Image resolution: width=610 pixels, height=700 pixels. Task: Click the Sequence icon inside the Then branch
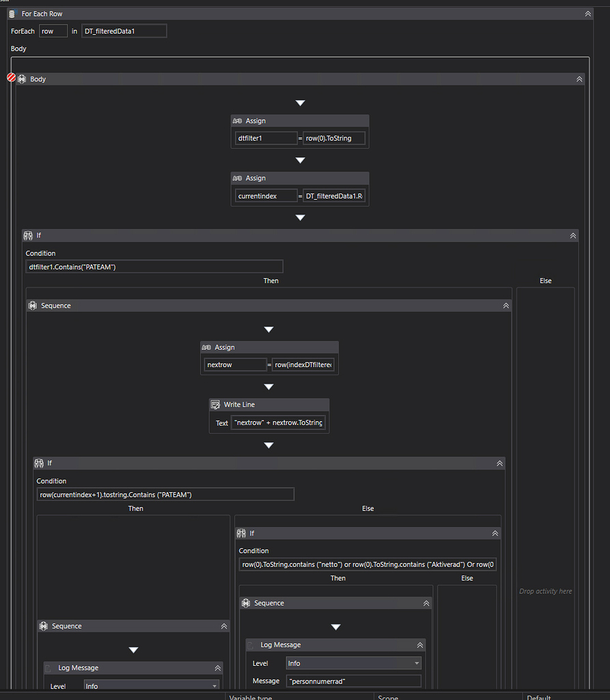(x=32, y=305)
